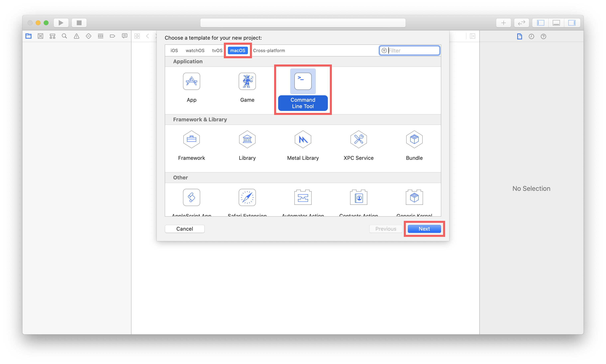Select the Bundle template
606x364 pixels.
[414, 139]
